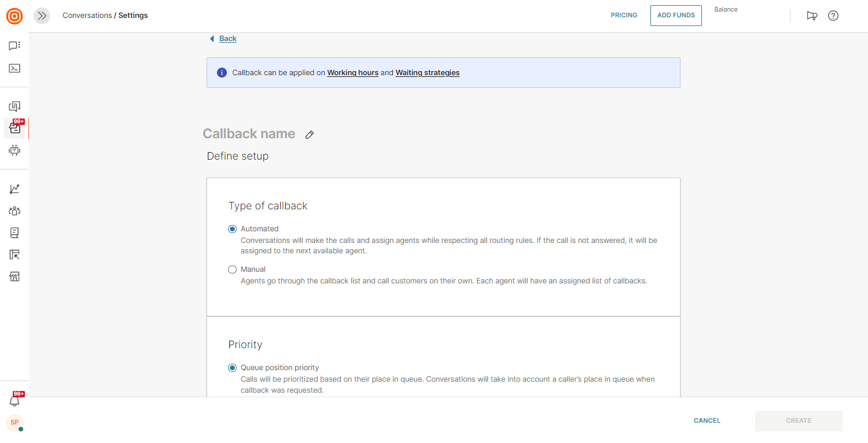Image resolution: width=868 pixels, height=443 pixels.
Task: Select the Automated callback radio button
Action: click(x=233, y=229)
